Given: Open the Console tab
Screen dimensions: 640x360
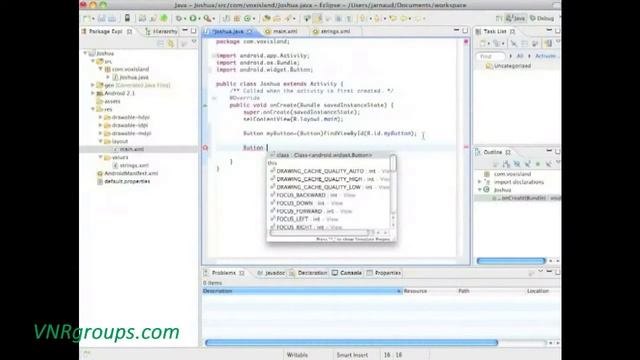Looking at the screenshot, I should click(x=347, y=273).
